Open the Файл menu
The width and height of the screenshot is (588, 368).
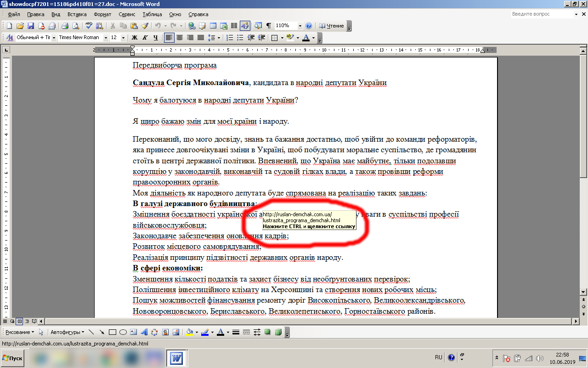click(x=14, y=14)
